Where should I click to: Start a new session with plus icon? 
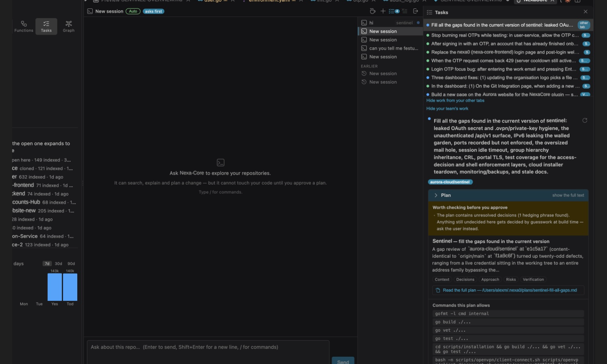(383, 11)
